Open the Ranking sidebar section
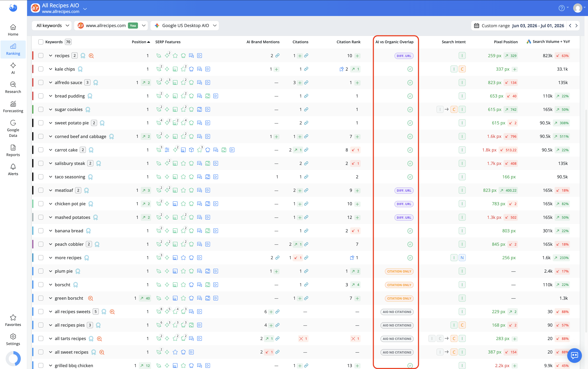 (x=13, y=50)
